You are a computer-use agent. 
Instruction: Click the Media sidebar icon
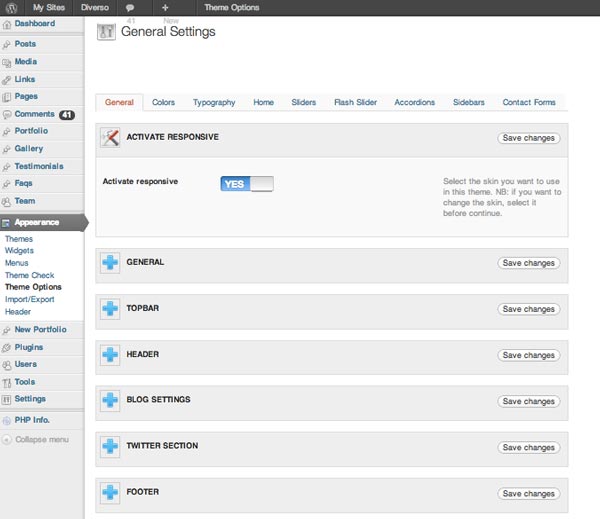(x=7, y=62)
